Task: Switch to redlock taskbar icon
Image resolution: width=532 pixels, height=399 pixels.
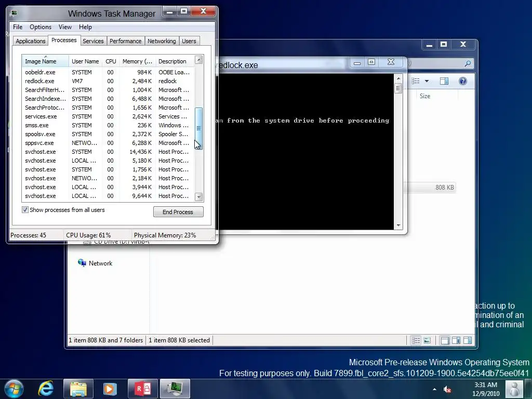Action: click(143, 389)
